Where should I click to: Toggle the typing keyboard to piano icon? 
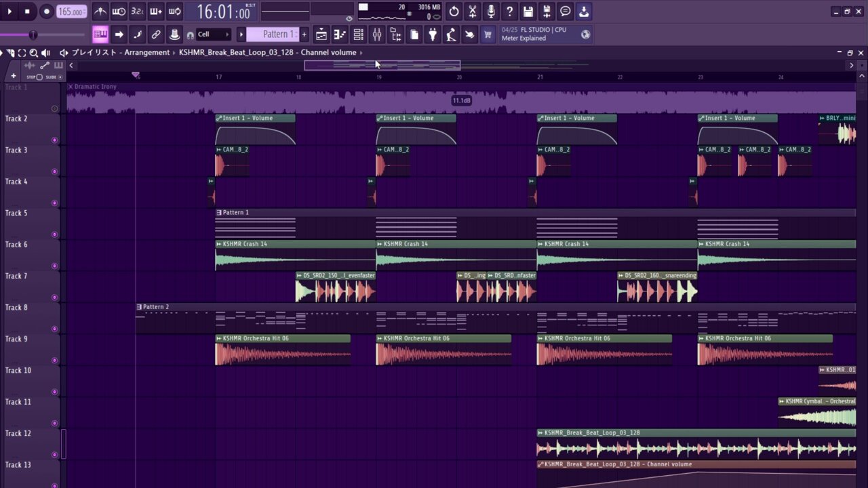[x=100, y=35]
